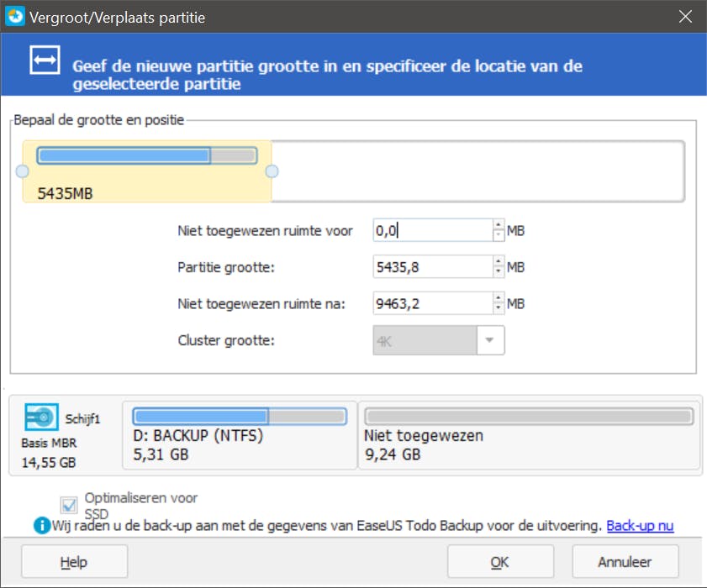Click the Help button

[x=74, y=561]
